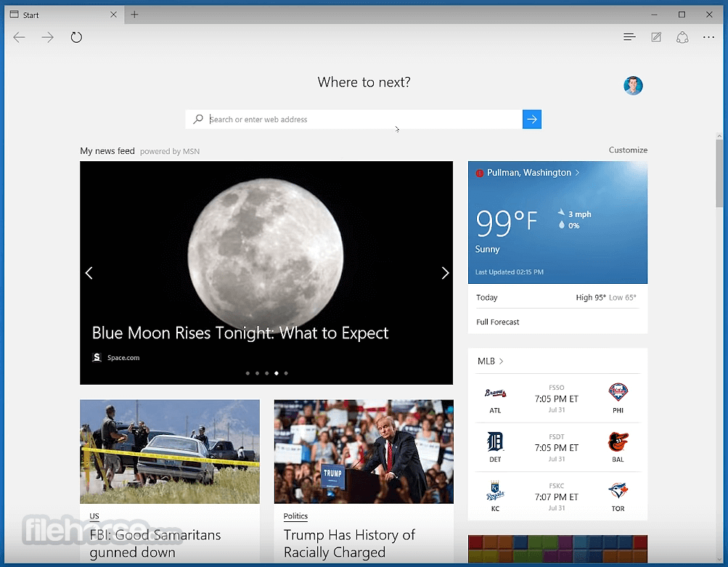Screen dimensions: 728x567
Task: Open the Make a Web Note tool
Action: [656, 37]
